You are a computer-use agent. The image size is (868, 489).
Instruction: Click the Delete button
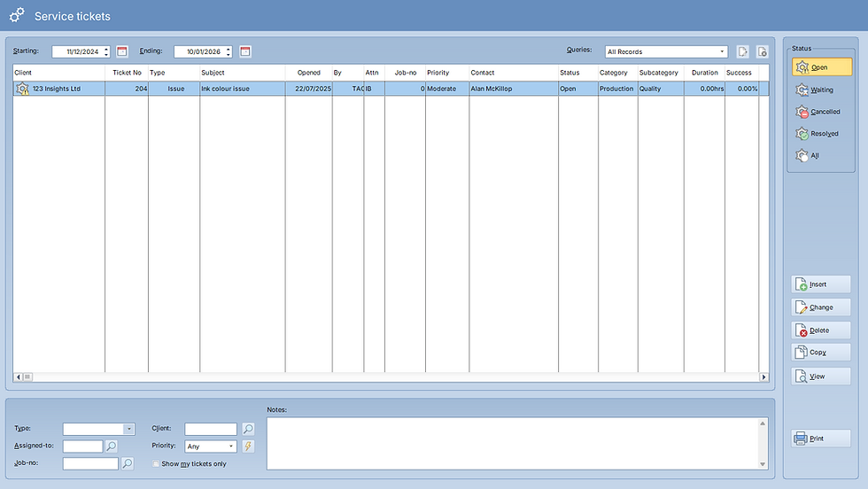(821, 330)
